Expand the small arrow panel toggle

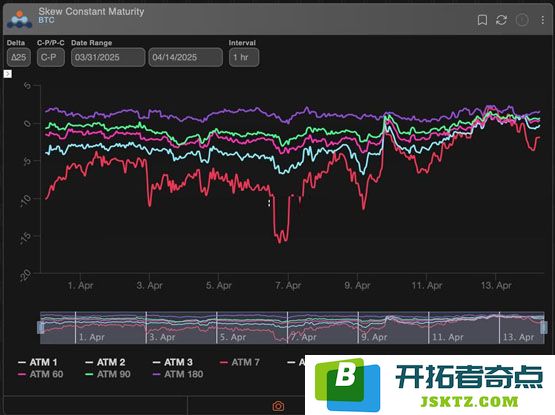7,74
